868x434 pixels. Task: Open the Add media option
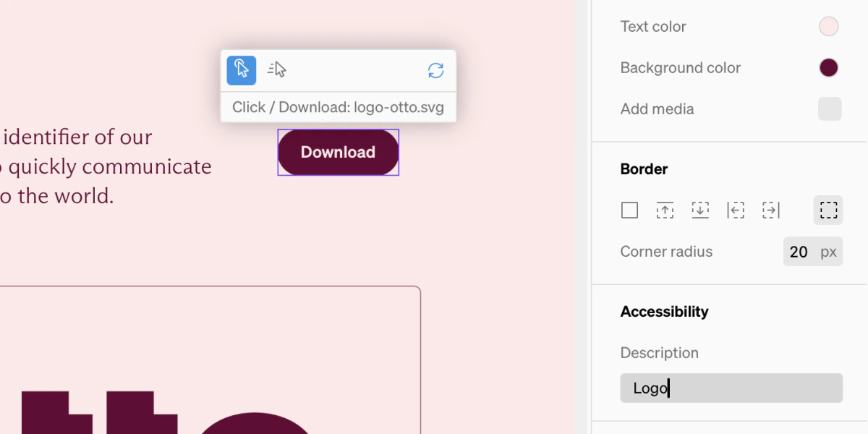829,109
